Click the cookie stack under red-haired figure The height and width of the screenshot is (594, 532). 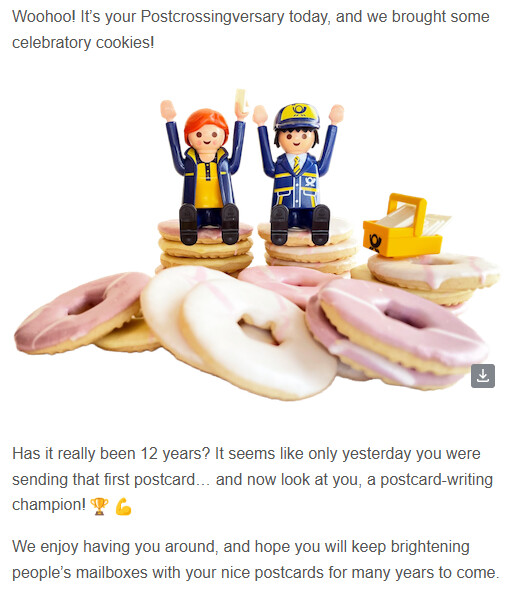click(206, 248)
